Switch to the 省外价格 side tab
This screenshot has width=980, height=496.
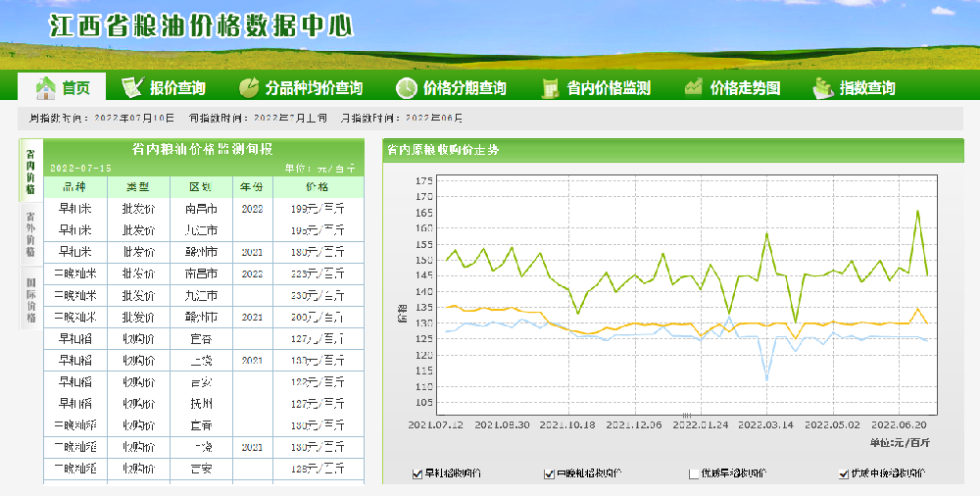(30, 233)
